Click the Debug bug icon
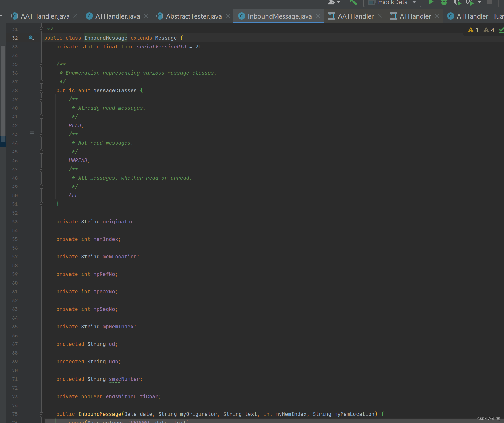The image size is (504, 423). pos(444,2)
